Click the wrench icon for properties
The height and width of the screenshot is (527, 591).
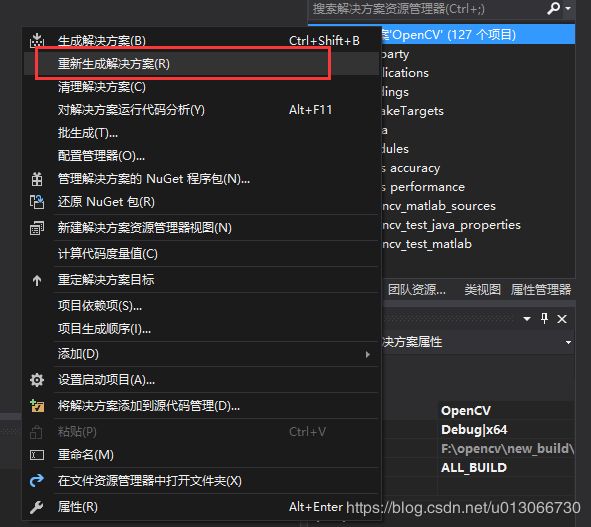point(37,507)
